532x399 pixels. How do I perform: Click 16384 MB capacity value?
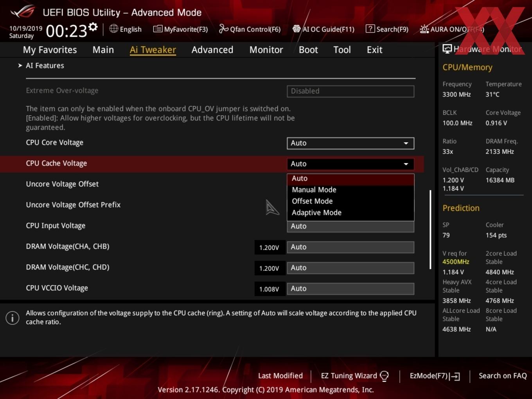click(500, 180)
